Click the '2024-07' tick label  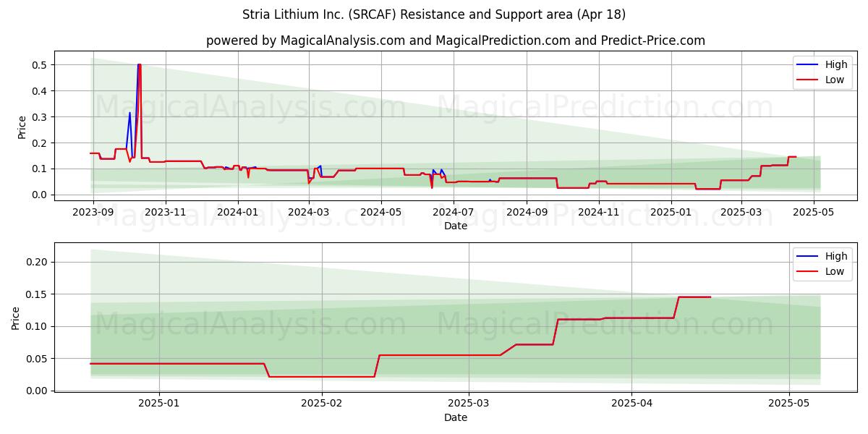coord(454,212)
